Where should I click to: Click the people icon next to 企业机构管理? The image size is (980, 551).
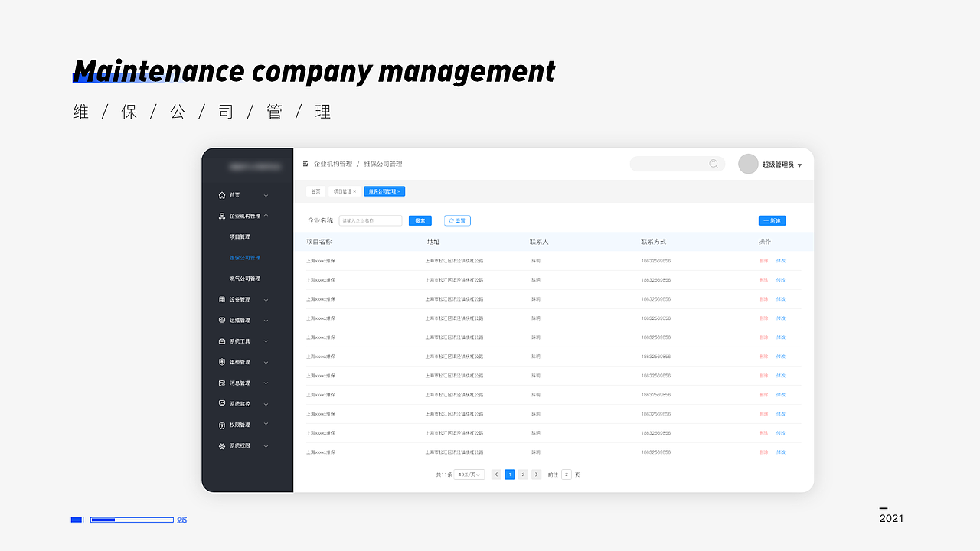tap(222, 216)
